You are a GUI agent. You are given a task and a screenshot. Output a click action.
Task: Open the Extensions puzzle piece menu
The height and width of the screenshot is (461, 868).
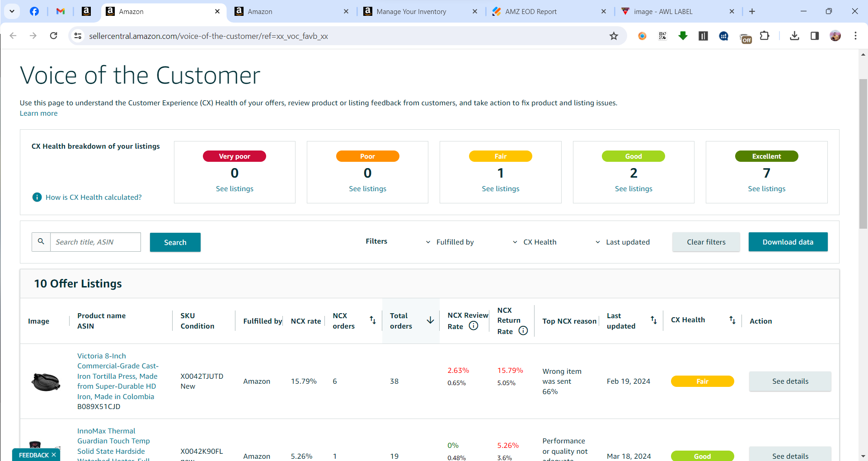click(x=765, y=36)
